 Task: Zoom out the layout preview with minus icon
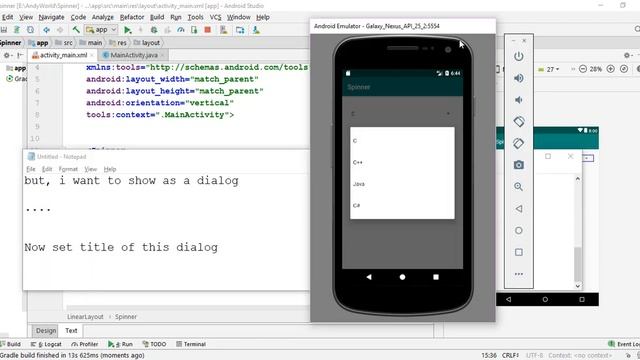(x=583, y=69)
